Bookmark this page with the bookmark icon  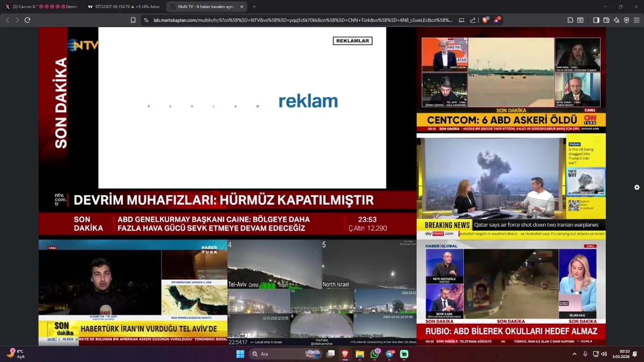(133, 20)
